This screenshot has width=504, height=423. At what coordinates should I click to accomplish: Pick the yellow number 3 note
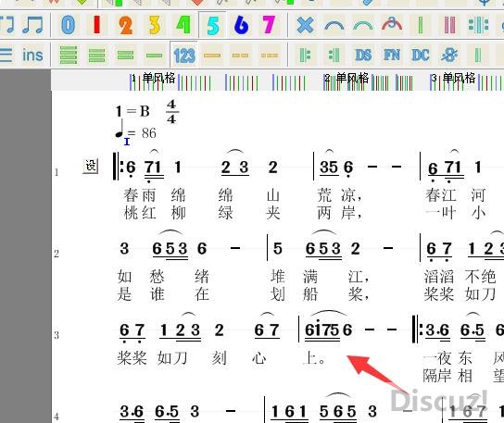pyautogui.click(x=155, y=25)
